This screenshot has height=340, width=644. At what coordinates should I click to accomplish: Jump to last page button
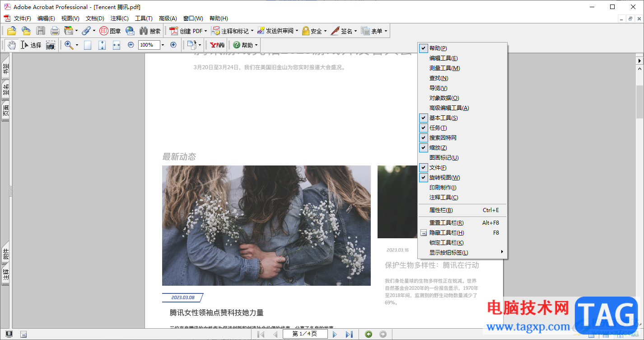349,334
